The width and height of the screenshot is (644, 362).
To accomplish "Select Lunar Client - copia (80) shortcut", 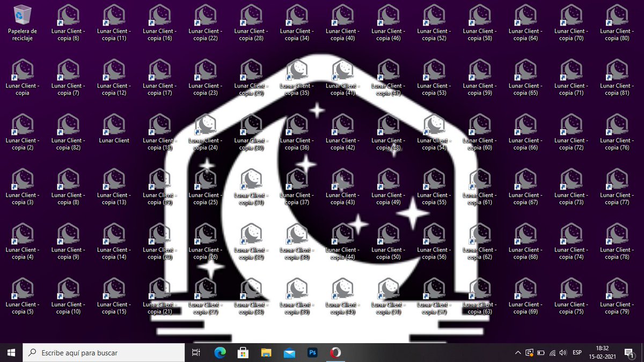I will tap(617, 24).
